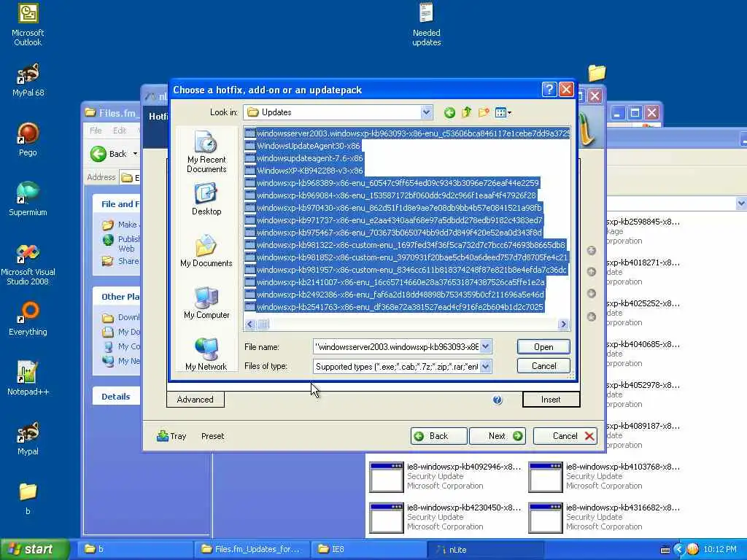The height and width of the screenshot is (560, 747).
Task: Select windowsupdateagent-7.6-x86 file
Action: tap(304, 158)
